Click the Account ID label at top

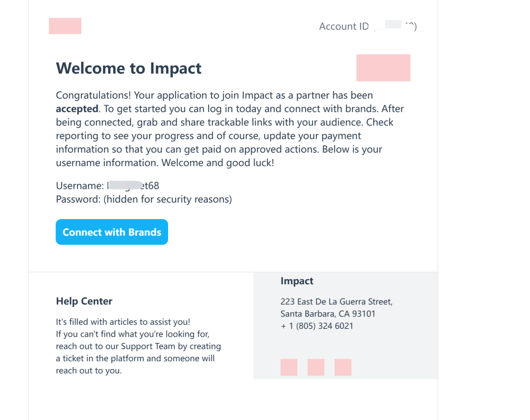pyautogui.click(x=344, y=27)
